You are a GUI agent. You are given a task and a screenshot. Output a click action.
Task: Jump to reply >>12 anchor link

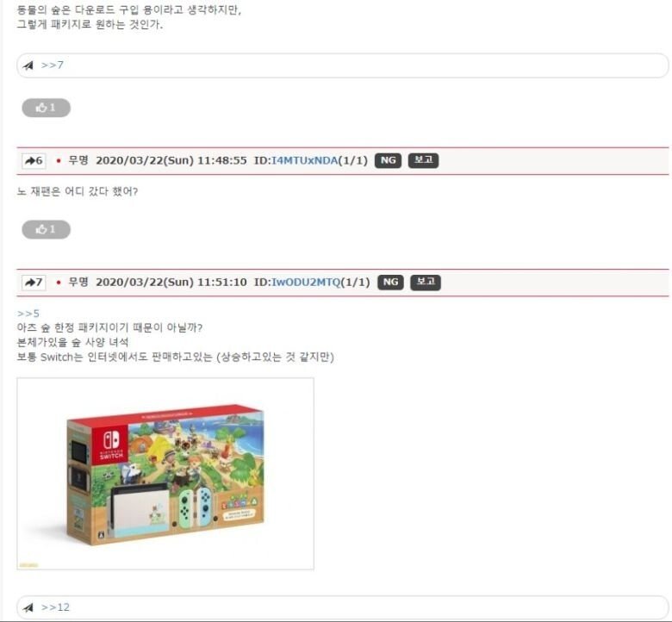pyautogui.click(x=55, y=607)
